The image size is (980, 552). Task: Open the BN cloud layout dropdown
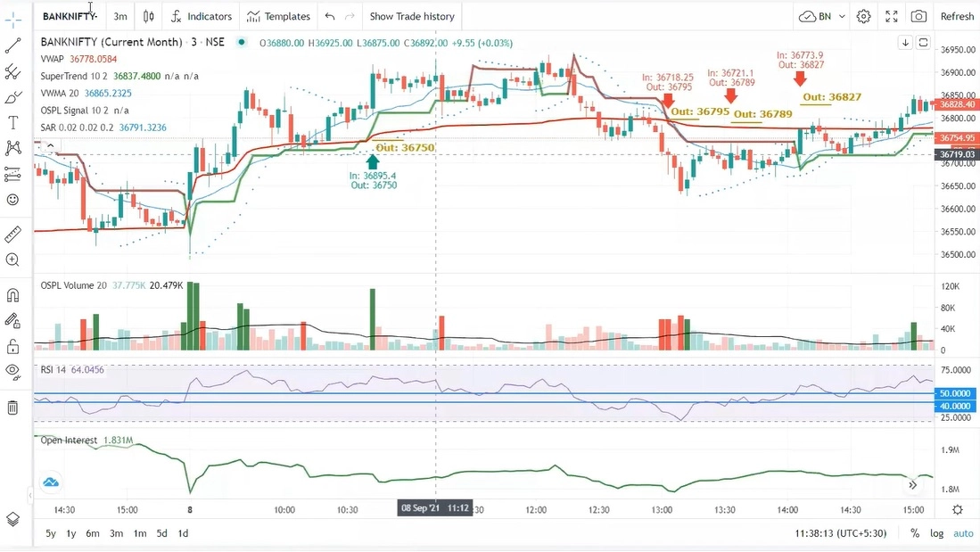[822, 16]
